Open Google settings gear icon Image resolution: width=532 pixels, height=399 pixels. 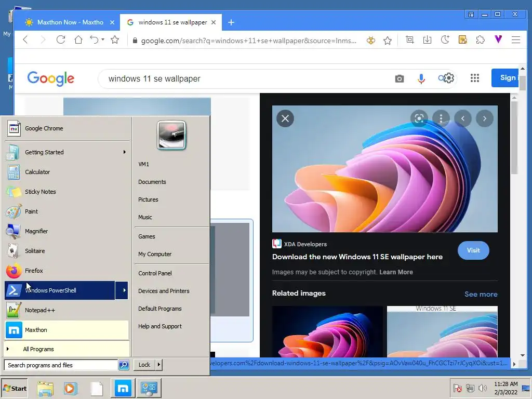pos(448,78)
